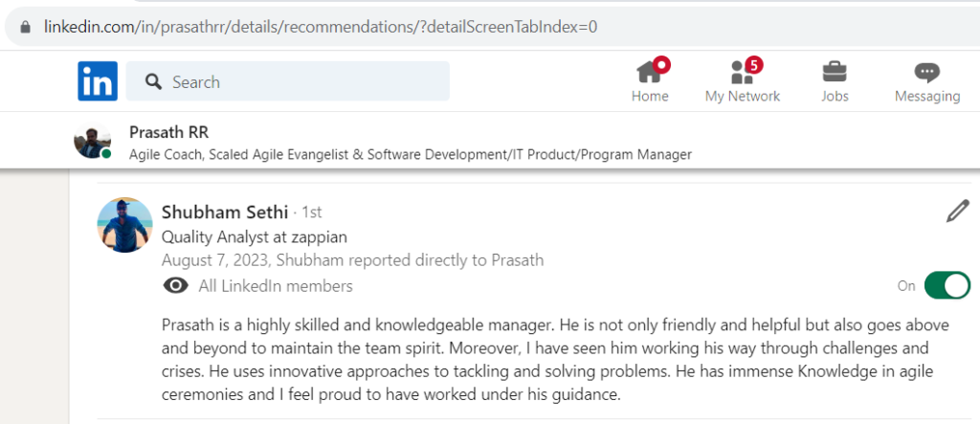Click the browser URL address bar
The width and height of the screenshot is (980, 424).
(494, 27)
